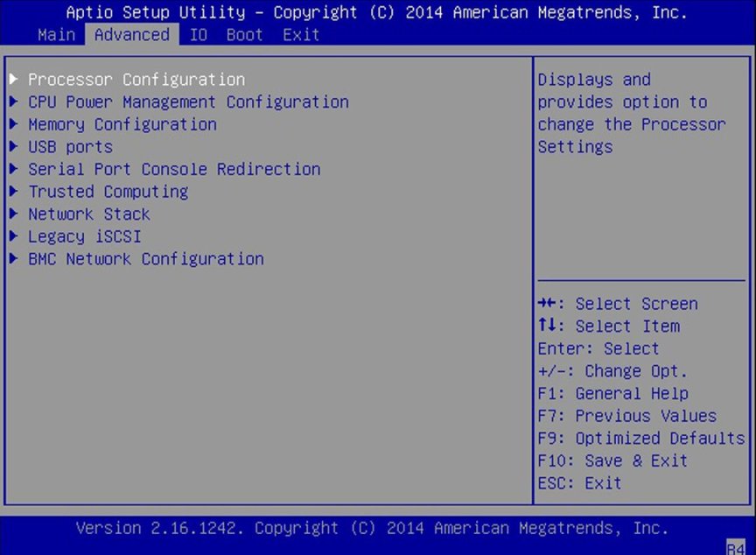The width and height of the screenshot is (756, 555).
Task: Click the 'Enter: Select' help line
Action: click(598, 348)
